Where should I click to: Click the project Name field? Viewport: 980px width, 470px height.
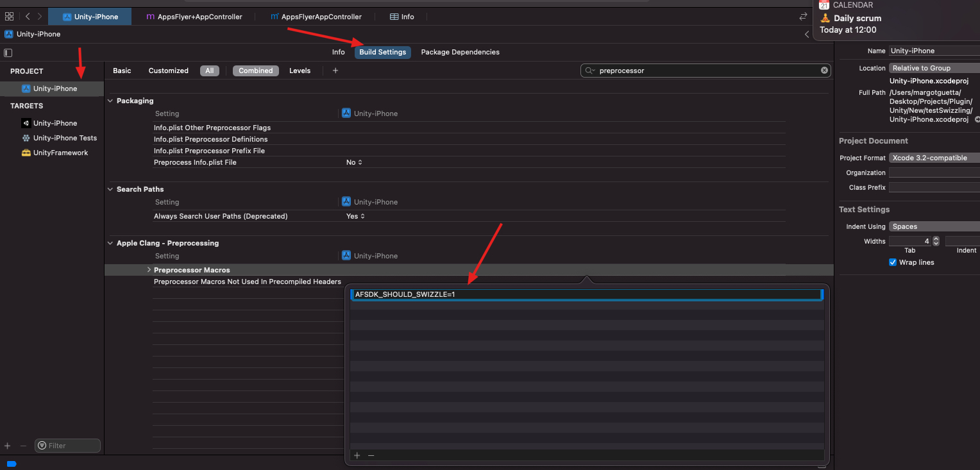click(x=934, y=51)
